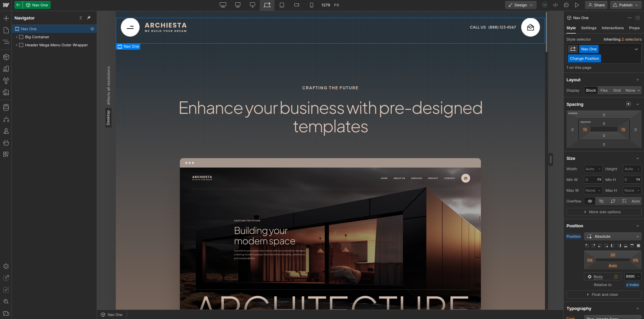Click the back arrow beside Nav One
This screenshot has height=319, width=644.
[x=18, y=5]
